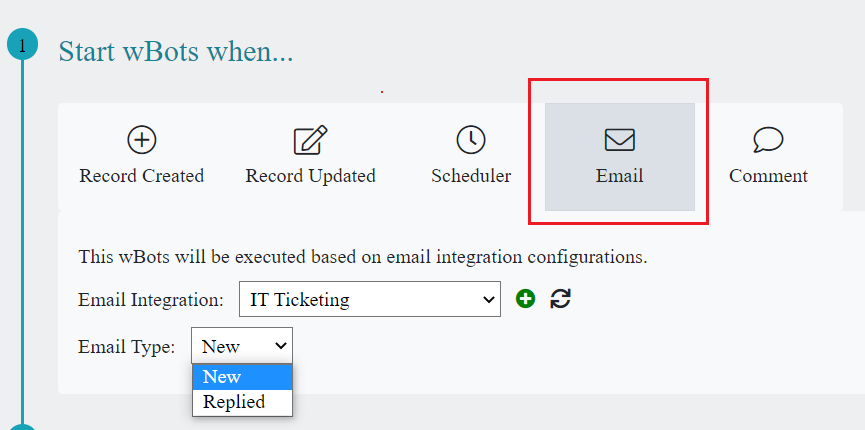The image size is (865, 430).
Task: Click the IT Ticketing dropdown arrow
Action: (489, 298)
